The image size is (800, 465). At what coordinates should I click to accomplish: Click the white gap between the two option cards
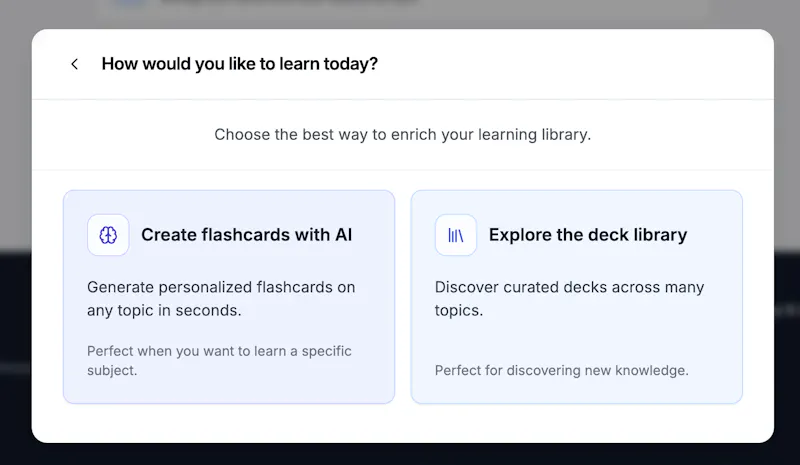click(403, 297)
